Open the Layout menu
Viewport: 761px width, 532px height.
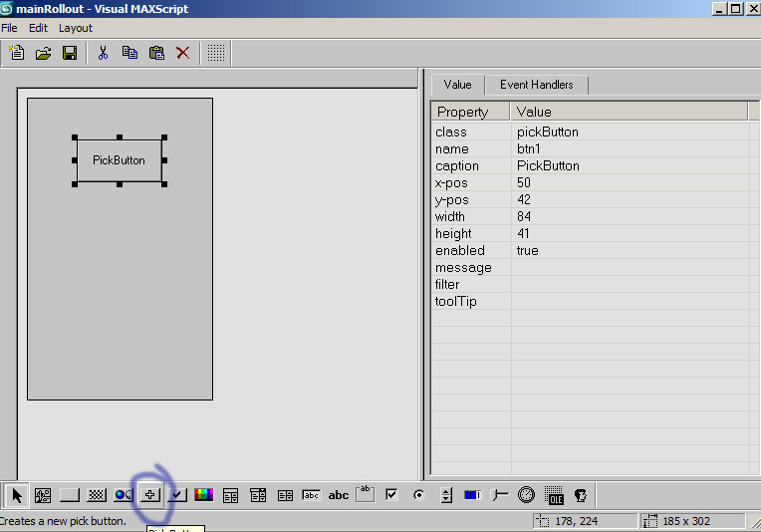[76, 28]
